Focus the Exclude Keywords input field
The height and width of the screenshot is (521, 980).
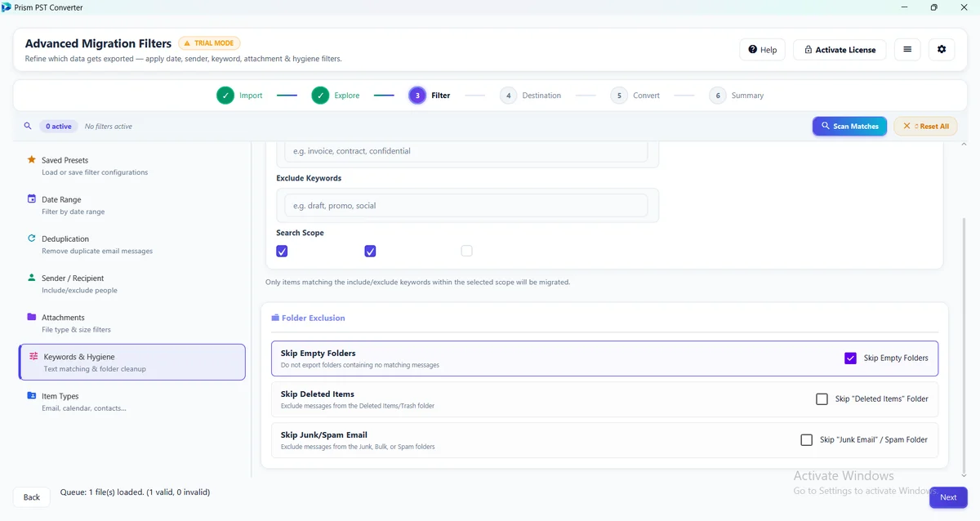(x=465, y=206)
